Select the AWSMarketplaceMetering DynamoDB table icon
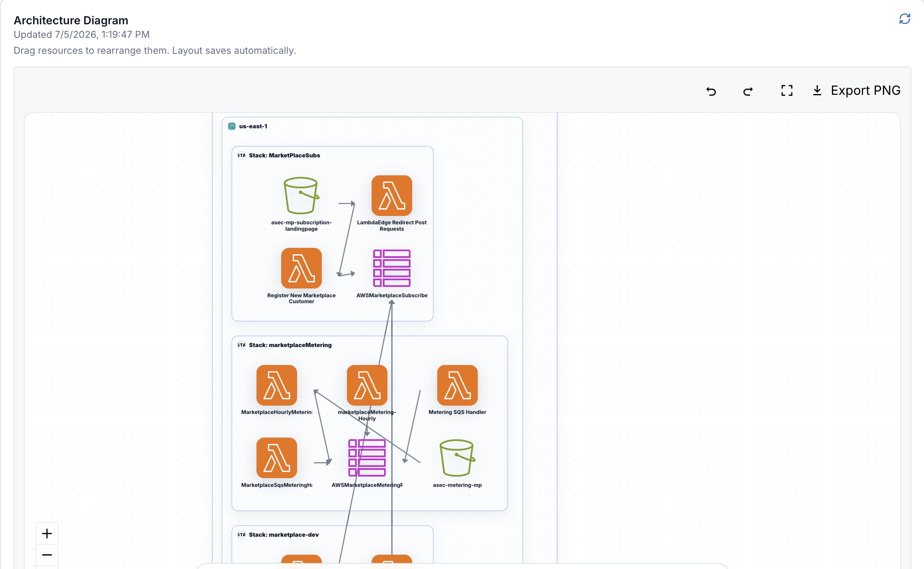This screenshot has width=924, height=569. click(367, 458)
